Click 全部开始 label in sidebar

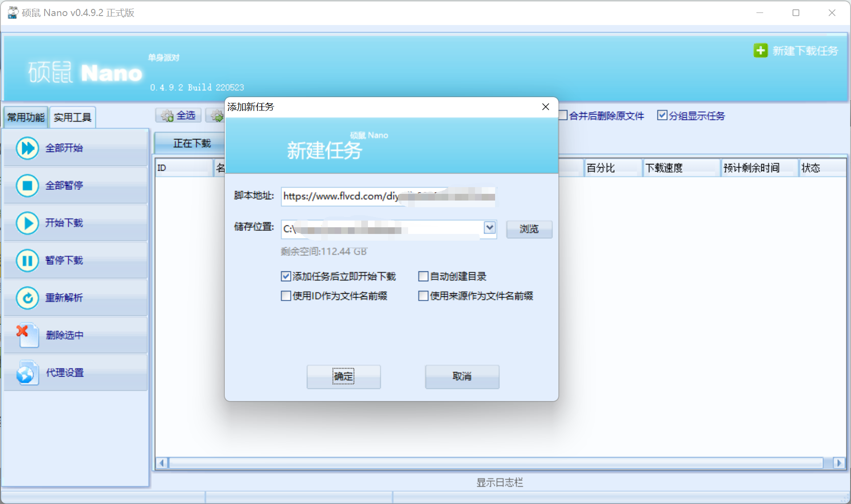pyautogui.click(x=64, y=148)
